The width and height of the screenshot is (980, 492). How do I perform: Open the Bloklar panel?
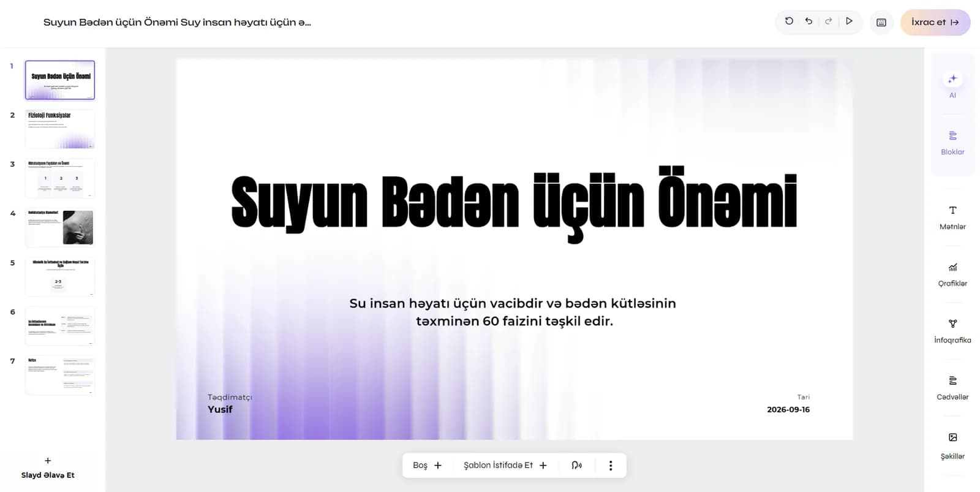(x=952, y=143)
